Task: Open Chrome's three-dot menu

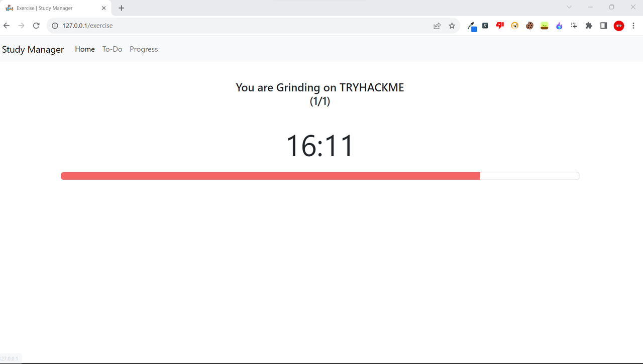Action: 633,26
